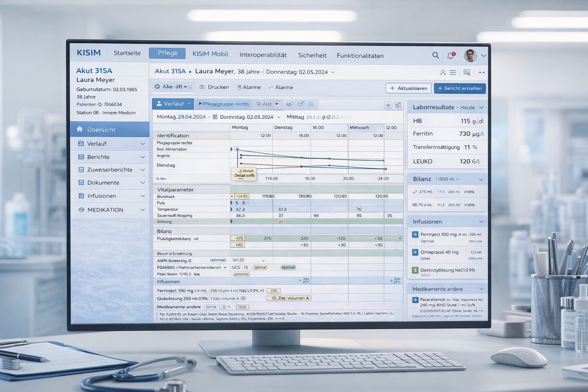Open the Startseite tab

[127, 53]
